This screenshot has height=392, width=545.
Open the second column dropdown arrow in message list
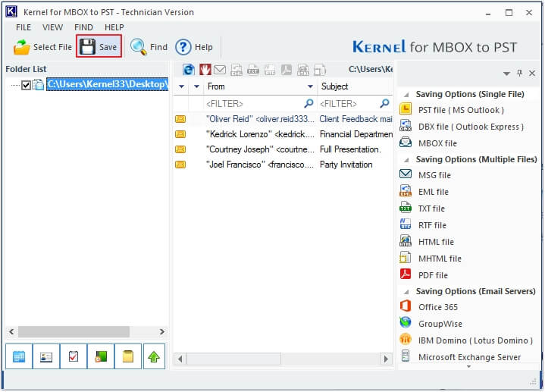click(197, 86)
